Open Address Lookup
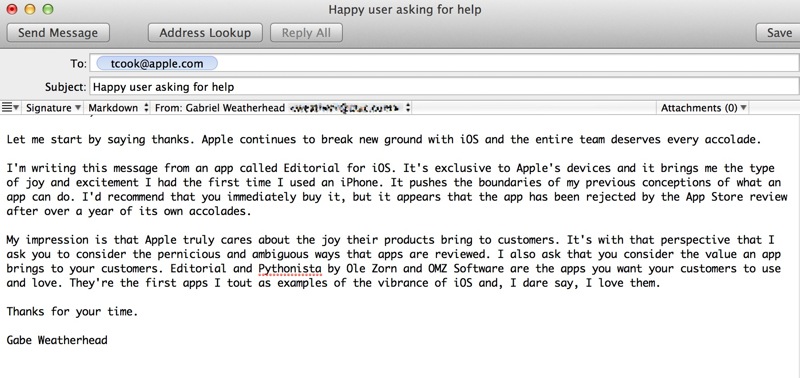 (205, 33)
